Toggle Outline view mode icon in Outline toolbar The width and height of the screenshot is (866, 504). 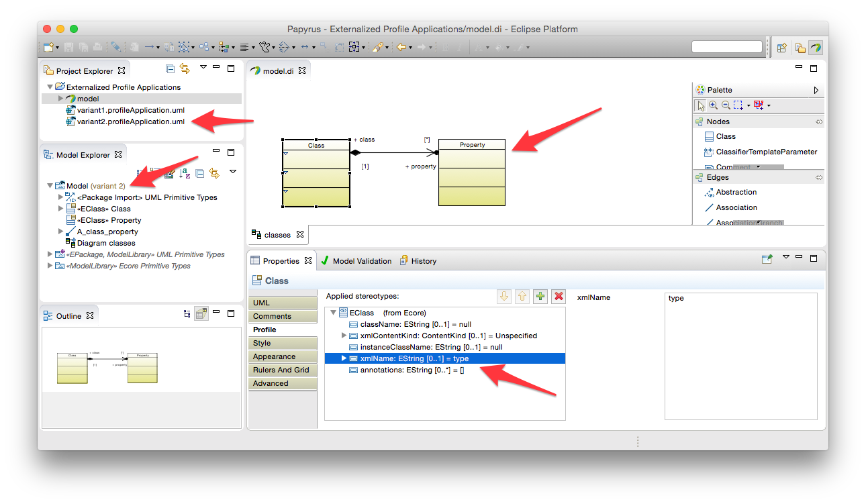click(201, 313)
